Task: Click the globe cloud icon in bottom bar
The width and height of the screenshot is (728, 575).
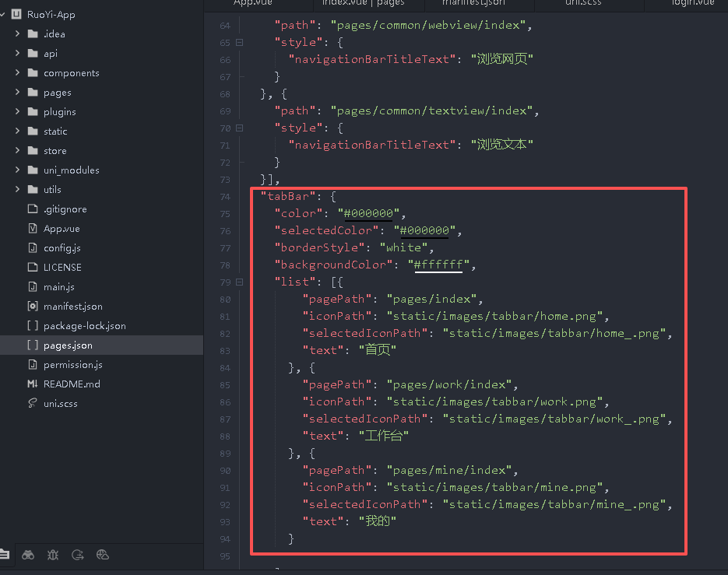Action: (102, 555)
